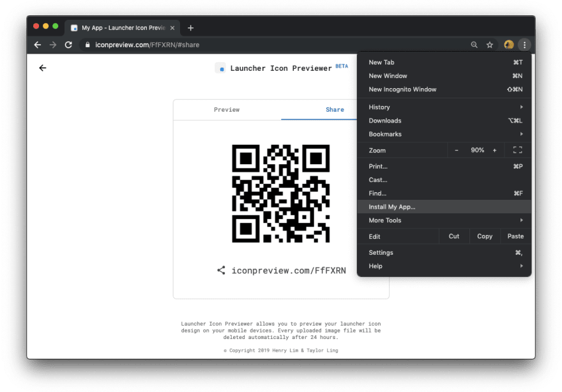Viewport: 562px width, 392px height.
Task: Expand the More Tools submenu
Action: [444, 220]
